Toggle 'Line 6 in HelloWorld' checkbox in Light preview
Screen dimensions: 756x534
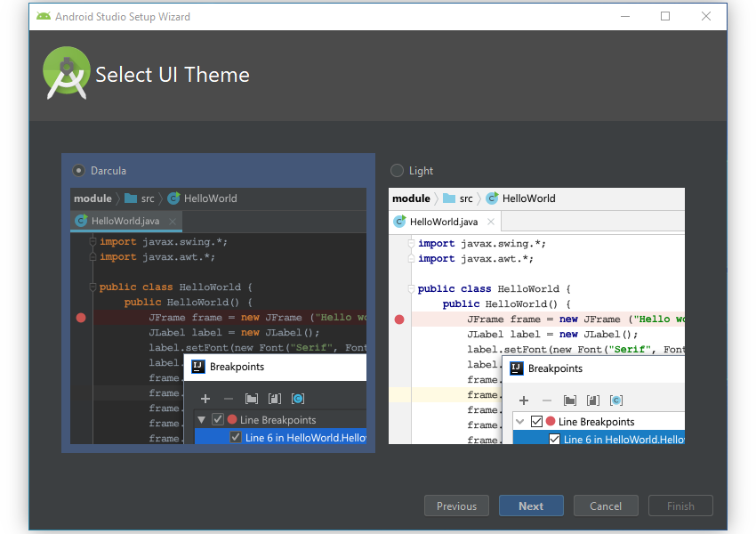[554, 439]
